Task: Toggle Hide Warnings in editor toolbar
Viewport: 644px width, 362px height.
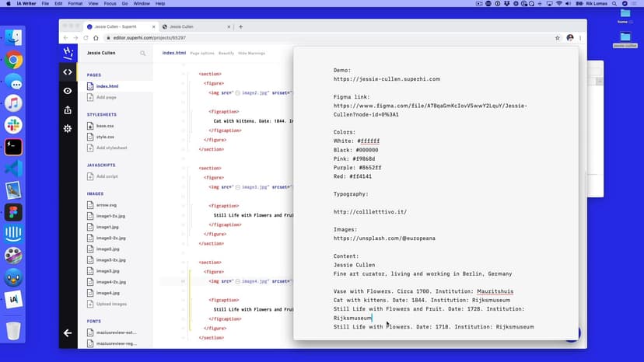Action: 251,54
